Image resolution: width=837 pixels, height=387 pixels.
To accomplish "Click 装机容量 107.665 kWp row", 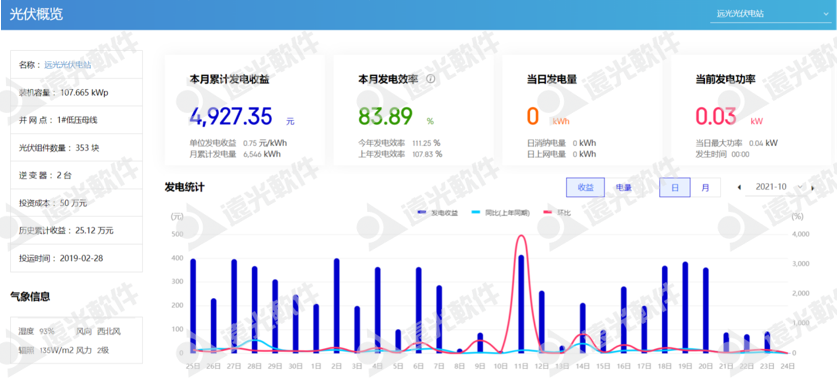I will 76,92.
